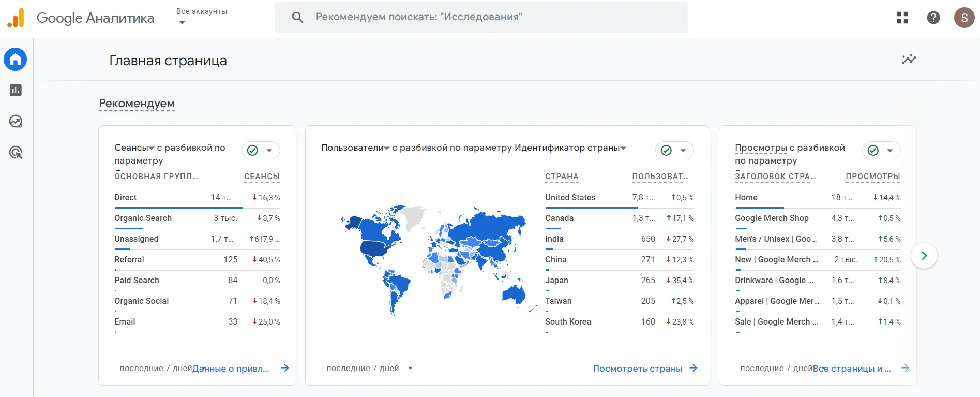Open последние 7 дней date dropdown on map card
980x397 pixels.
[369, 368]
